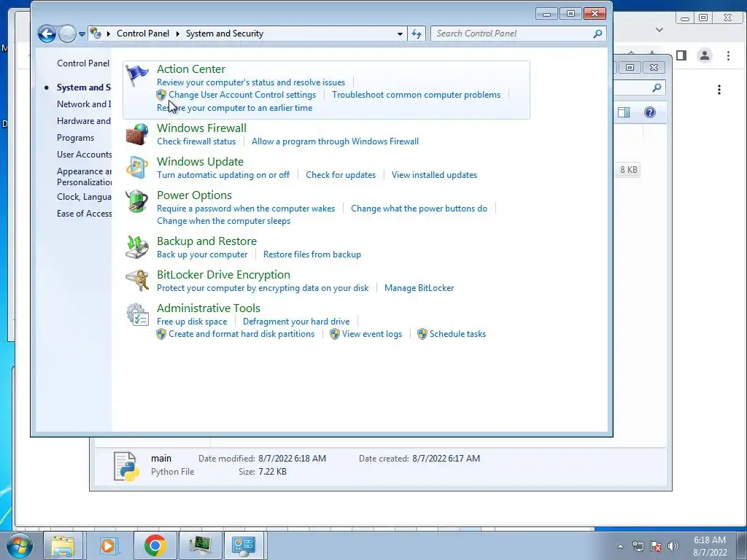Viewport: 747px width, 560px height.
Task: Select Control Panel Home in sidebar
Action: tap(83, 63)
